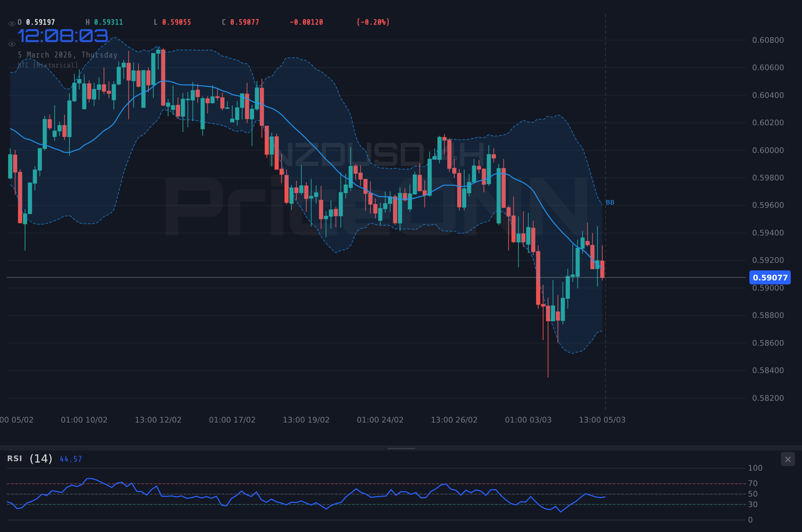
Task: Click the pane divider handle above RSI
Action: pyautogui.click(x=401, y=448)
